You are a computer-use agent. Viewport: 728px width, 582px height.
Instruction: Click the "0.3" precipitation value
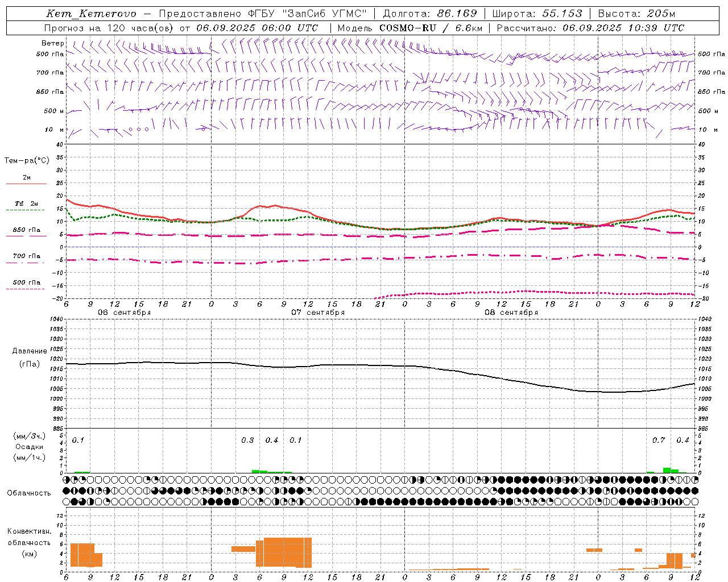(247, 440)
